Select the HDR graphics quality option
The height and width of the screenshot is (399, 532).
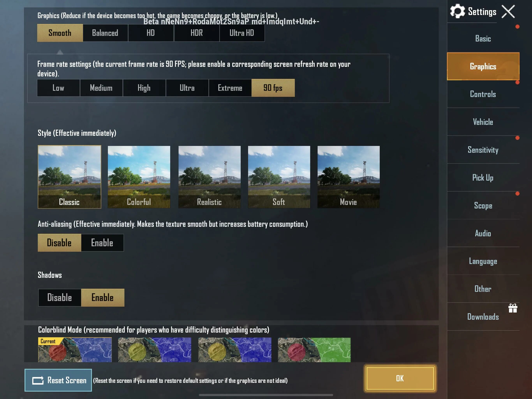196,33
